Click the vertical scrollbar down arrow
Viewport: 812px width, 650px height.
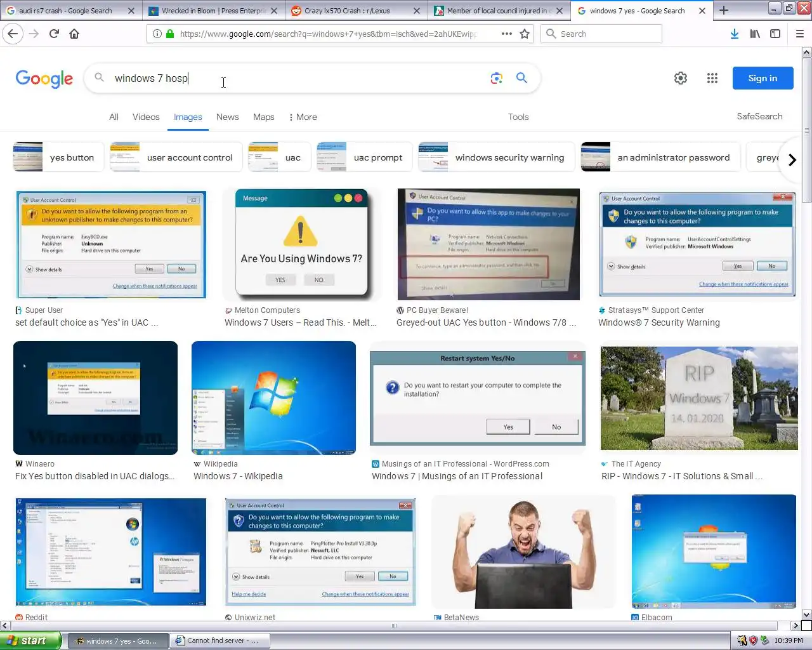[x=806, y=614]
